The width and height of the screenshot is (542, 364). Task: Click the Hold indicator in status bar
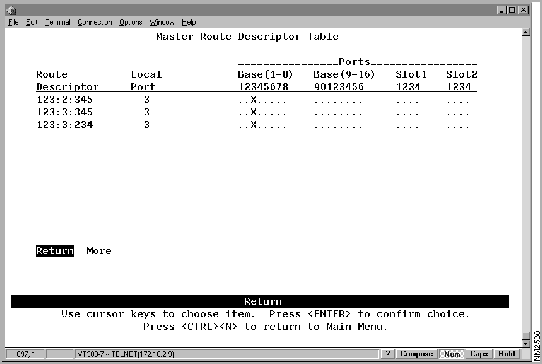point(507,354)
